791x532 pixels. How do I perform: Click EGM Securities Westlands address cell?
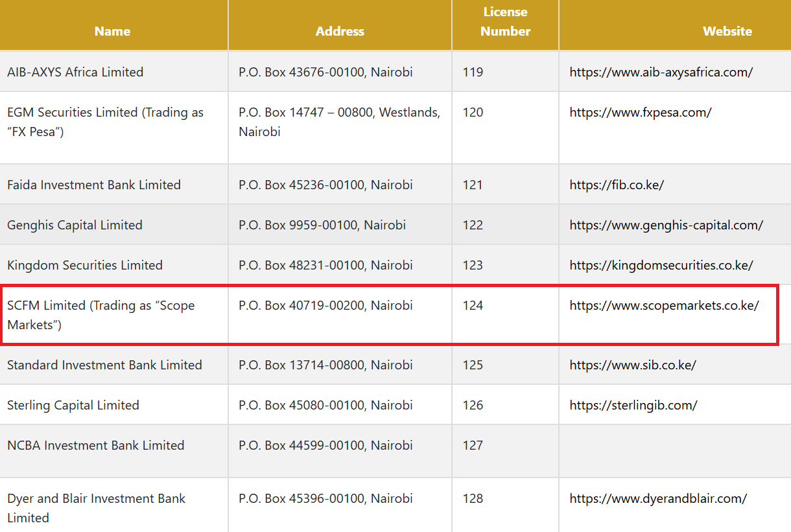339,122
